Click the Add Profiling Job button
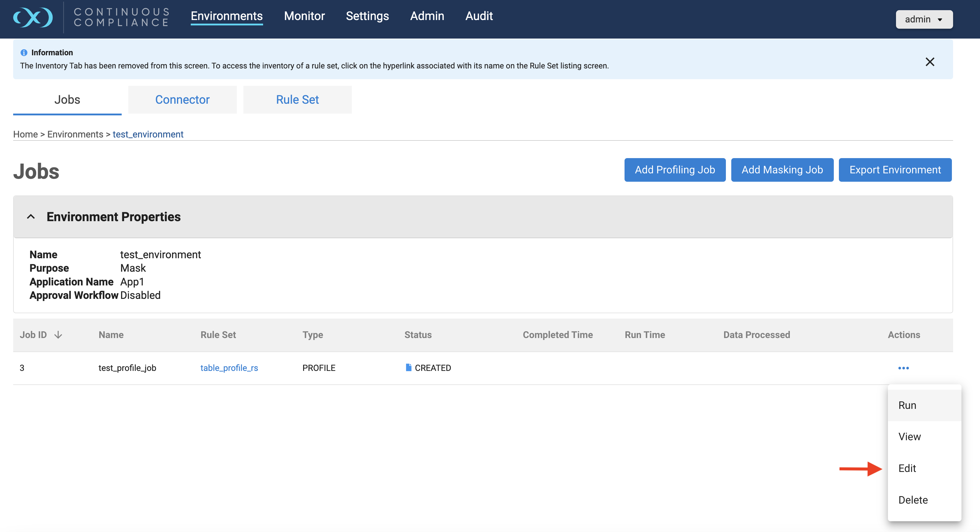This screenshot has width=980, height=532. (x=674, y=169)
